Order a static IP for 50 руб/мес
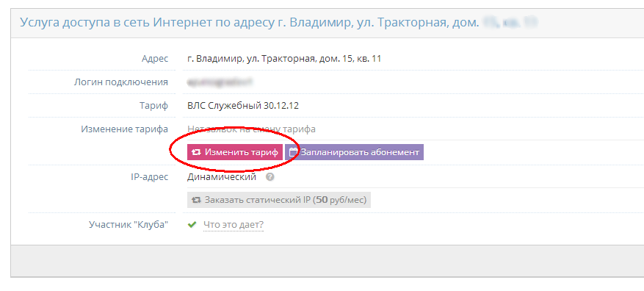The height and width of the screenshot is (291, 644). point(279,200)
